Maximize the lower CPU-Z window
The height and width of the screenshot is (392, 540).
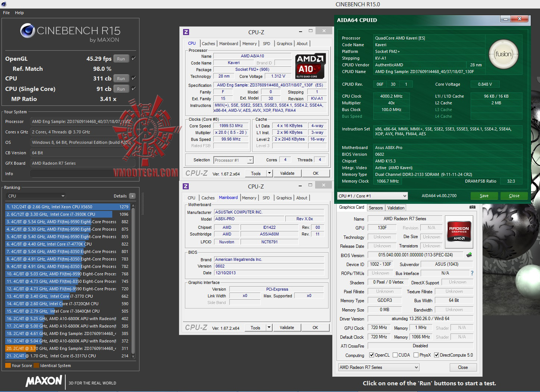[x=310, y=185]
